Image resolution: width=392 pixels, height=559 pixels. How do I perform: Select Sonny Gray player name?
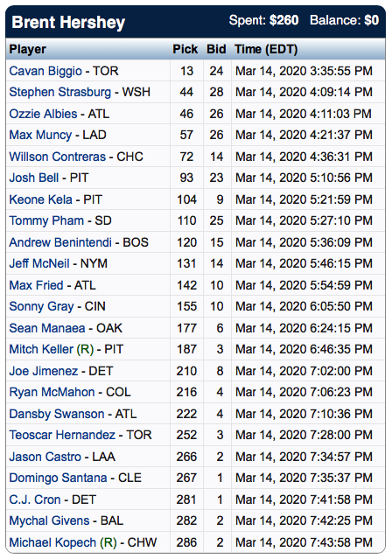pos(41,306)
